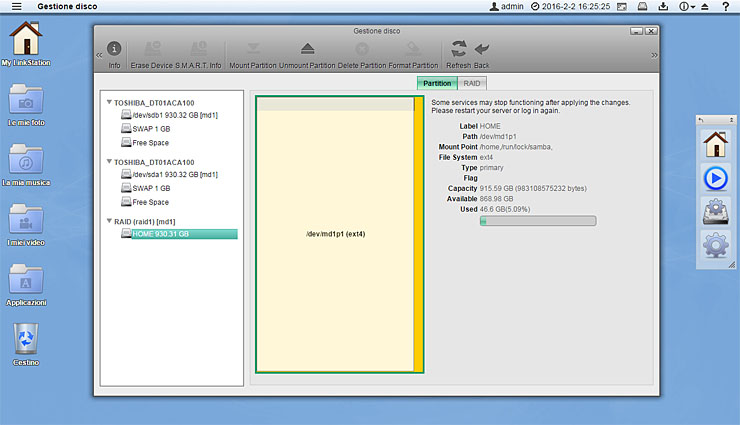
Task: Click the used-space progress bar
Action: pos(537,221)
